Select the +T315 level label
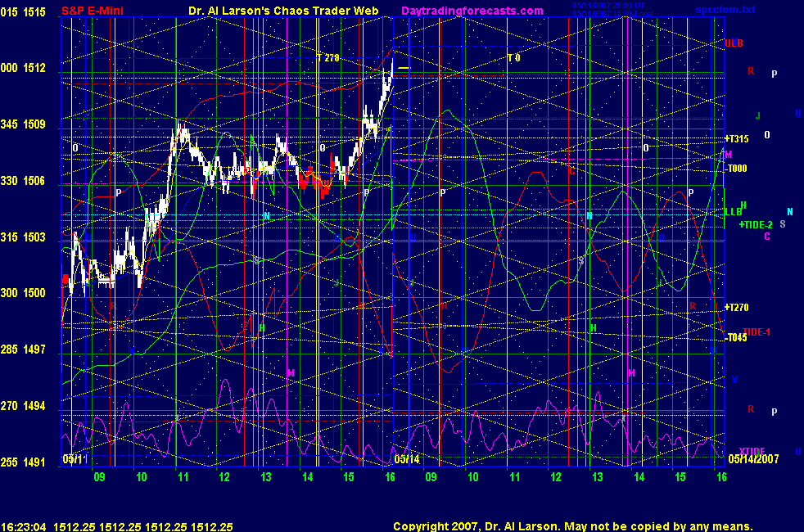The height and width of the screenshot is (532, 804). [736, 139]
